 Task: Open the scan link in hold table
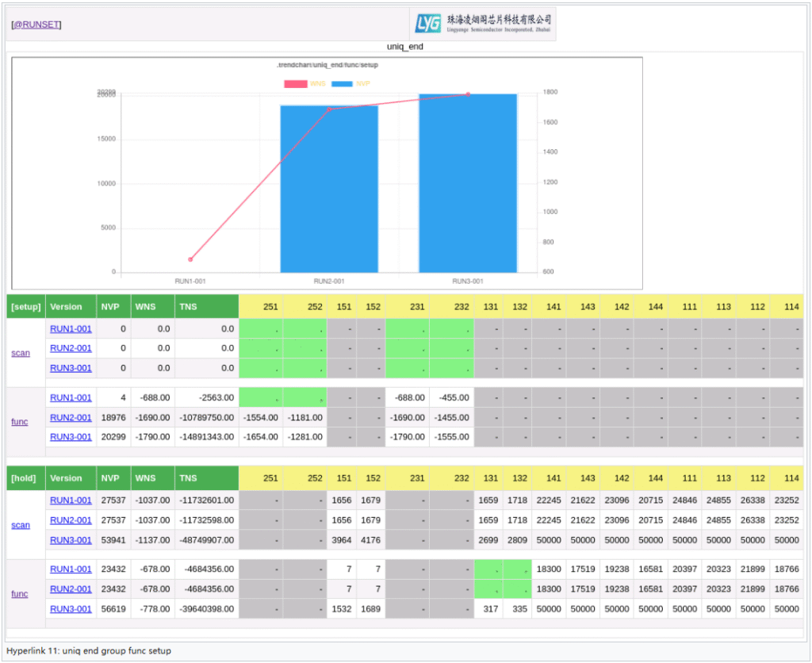(21, 525)
